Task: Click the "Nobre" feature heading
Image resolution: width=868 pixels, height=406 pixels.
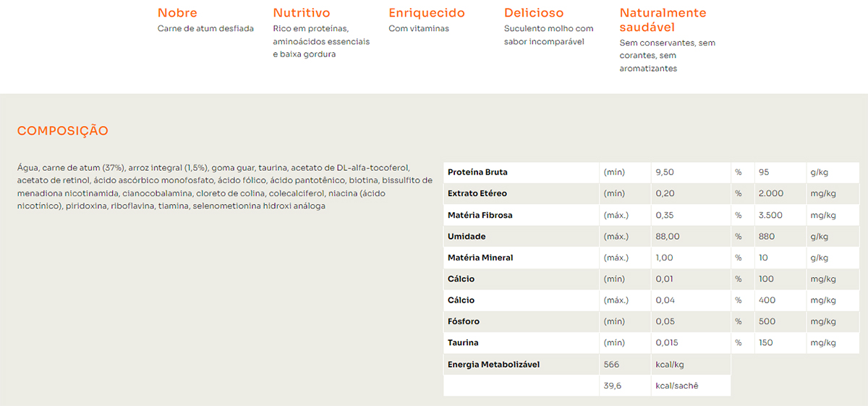Action: (x=177, y=13)
